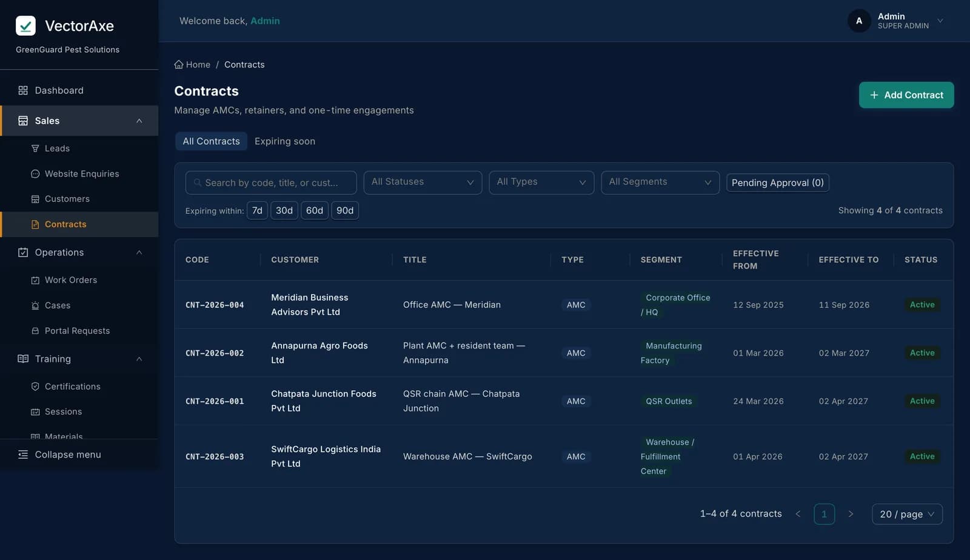This screenshot has height=560, width=970.
Task: Open the Dashboard grid icon
Action: [x=23, y=90]
